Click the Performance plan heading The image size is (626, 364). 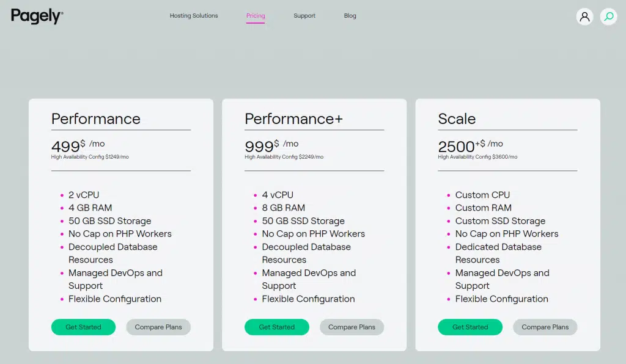point(96,119)
